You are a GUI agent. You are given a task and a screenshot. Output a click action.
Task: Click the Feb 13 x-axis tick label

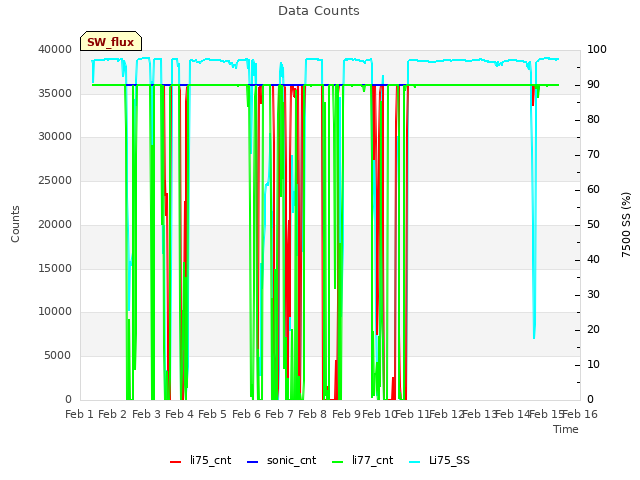click(x=480, y=414)
